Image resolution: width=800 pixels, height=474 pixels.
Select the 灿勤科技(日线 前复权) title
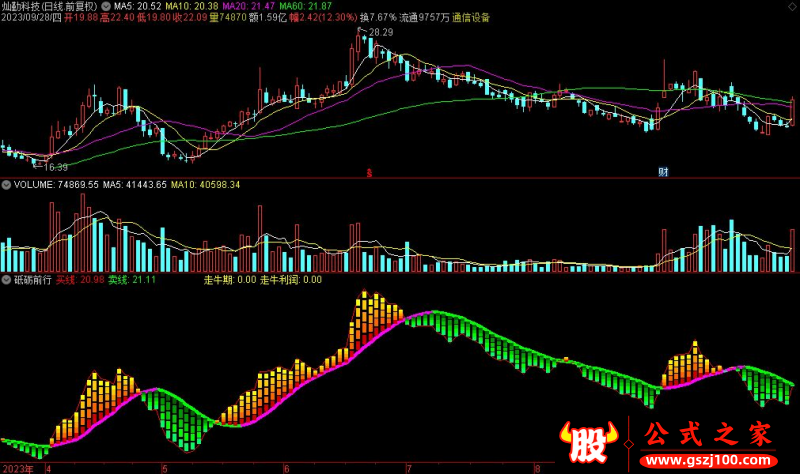[x=49, y=6]
